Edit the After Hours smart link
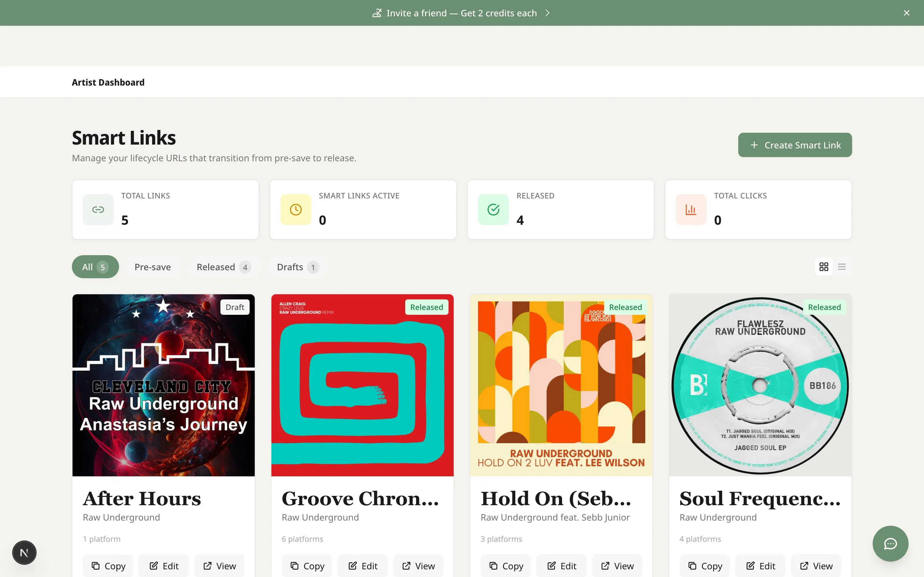Viewport: 924px width, 577px height. click(164, 565)
